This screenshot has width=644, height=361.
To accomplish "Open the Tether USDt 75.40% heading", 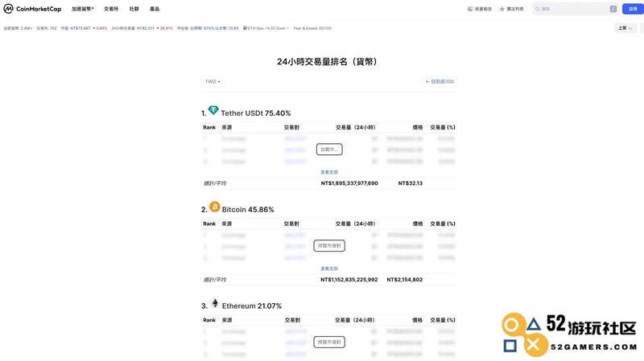I will pos(255,113).
